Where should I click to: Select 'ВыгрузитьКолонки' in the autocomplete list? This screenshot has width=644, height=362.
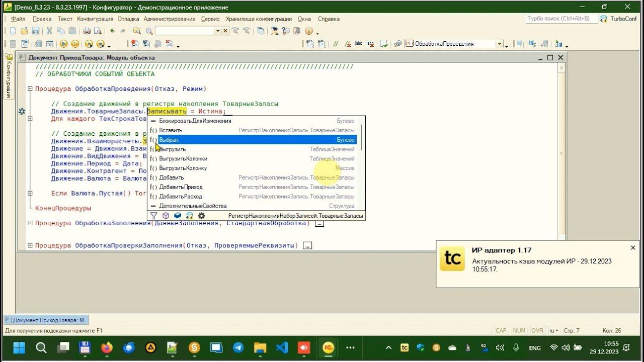pyautogui.click(x=253, y=158)
